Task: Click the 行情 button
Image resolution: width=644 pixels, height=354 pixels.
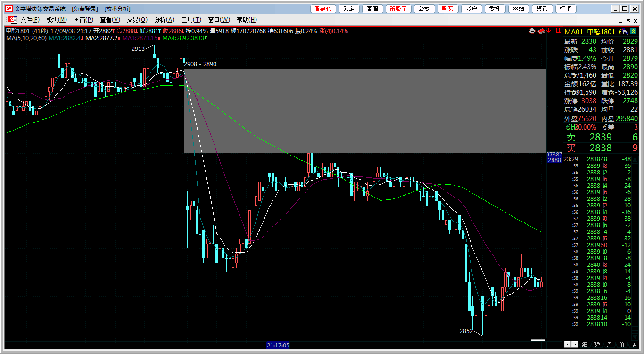Action: pyautogui.click(x=566, y=8)
